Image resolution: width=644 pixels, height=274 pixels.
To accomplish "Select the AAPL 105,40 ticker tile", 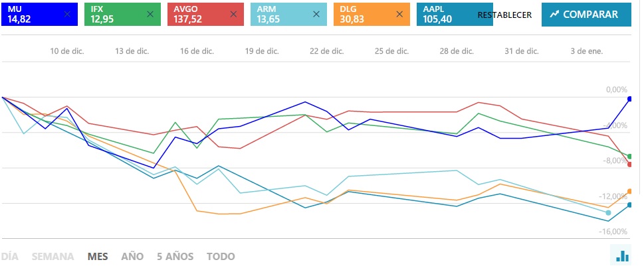I will 455,15.
